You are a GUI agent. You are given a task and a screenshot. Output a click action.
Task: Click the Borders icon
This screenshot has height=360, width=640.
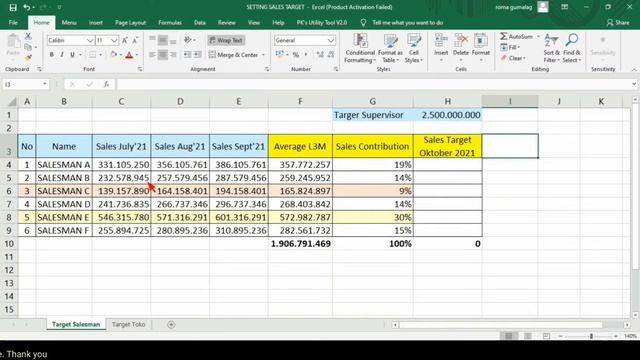92,55
